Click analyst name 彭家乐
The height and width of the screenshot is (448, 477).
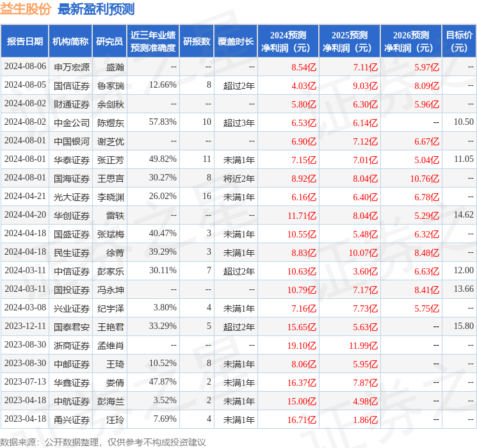pos(110,271)
